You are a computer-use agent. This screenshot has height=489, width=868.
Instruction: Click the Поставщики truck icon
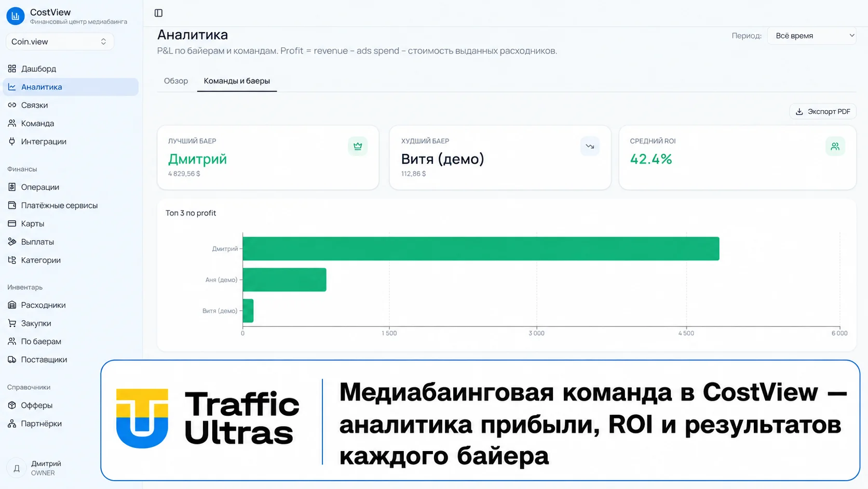pos(12,360)
